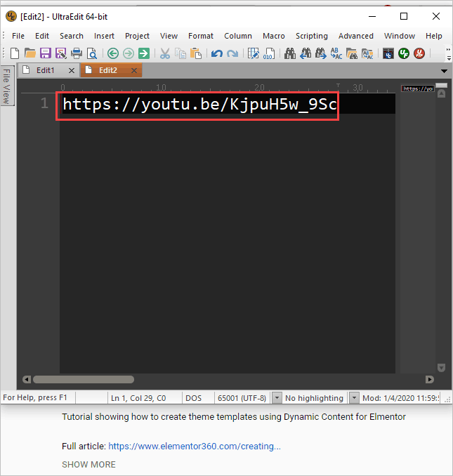This screenshot has width=453, height=476.
Task: Open the encoding dropdown next to 65001 (UTF-8)
Action: pyautogui.click(x=277, y=397)
